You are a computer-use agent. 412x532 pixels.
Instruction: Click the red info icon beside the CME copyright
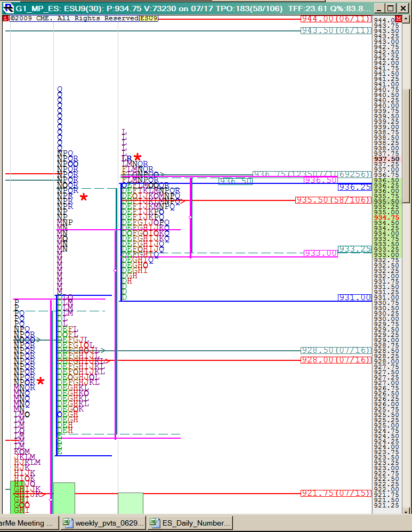click(5, 18)
